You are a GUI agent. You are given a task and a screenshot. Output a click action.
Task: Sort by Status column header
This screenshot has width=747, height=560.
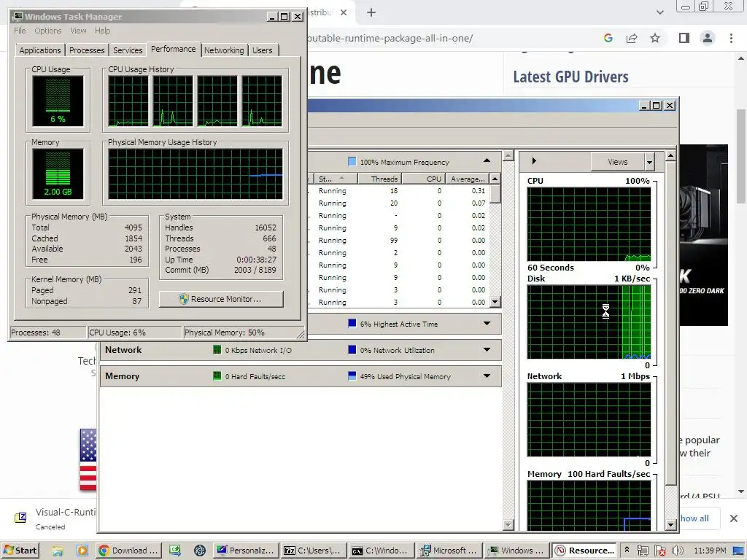(x=336, y=179)
